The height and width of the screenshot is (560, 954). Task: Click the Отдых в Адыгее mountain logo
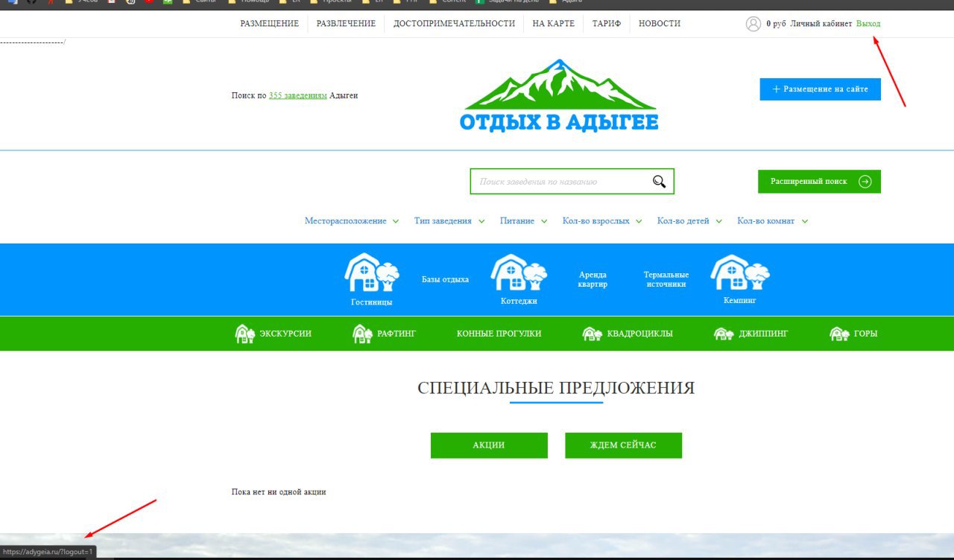coord(559,95)
